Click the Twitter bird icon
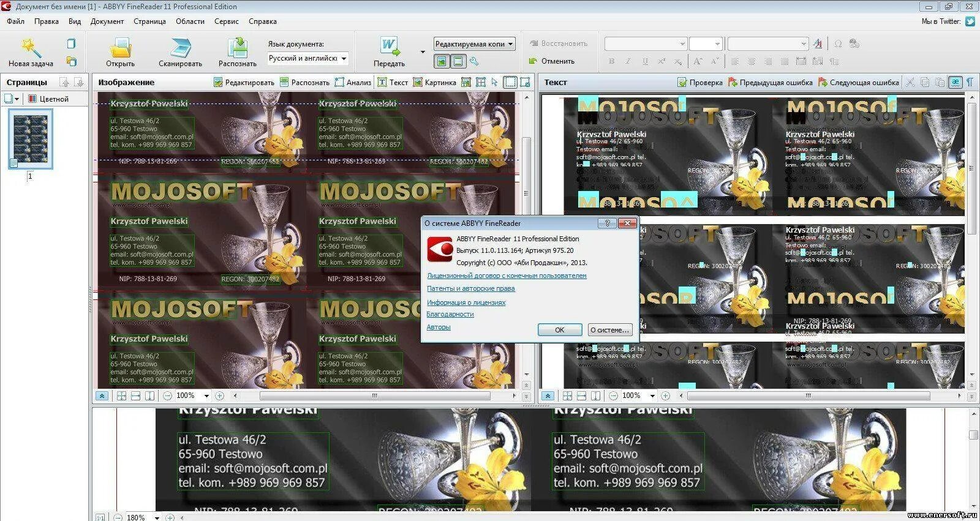Screen dimensions: 980x521 click(x=970, y=21)
